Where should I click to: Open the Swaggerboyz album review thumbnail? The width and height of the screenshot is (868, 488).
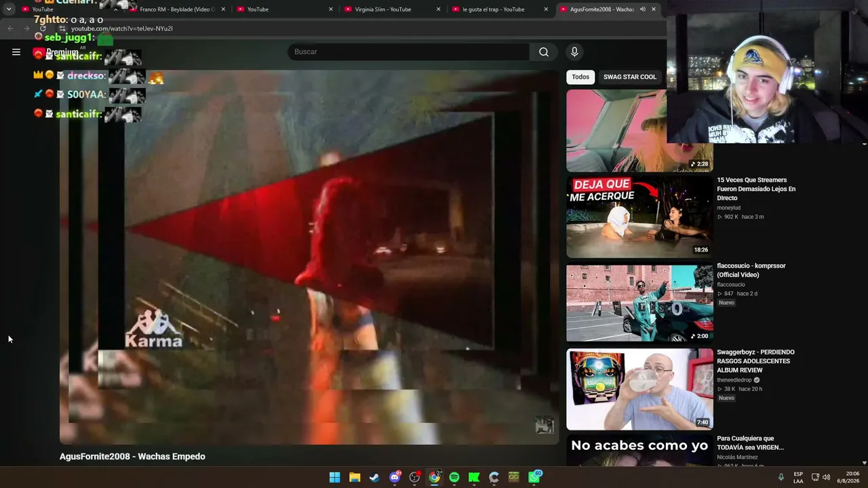639,389
